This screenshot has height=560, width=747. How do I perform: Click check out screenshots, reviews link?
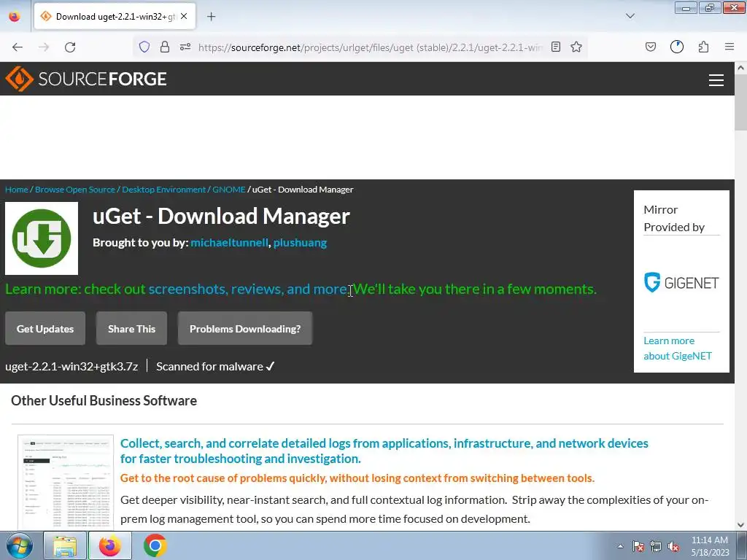click(248, 289)
